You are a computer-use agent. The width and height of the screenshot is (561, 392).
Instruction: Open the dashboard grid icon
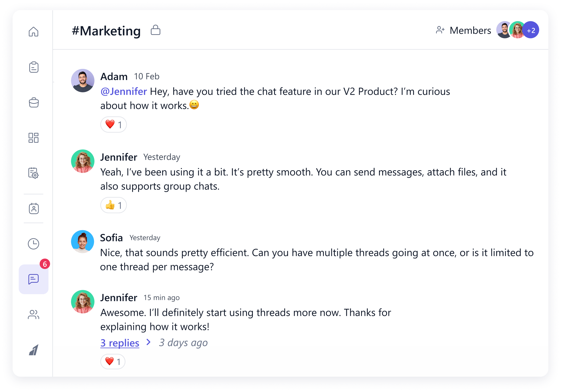(33, 138)
